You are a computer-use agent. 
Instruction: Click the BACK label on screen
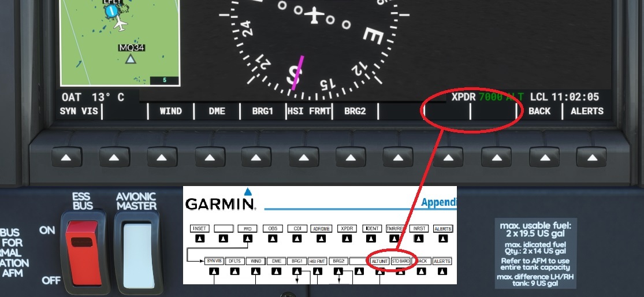point(539,111)
